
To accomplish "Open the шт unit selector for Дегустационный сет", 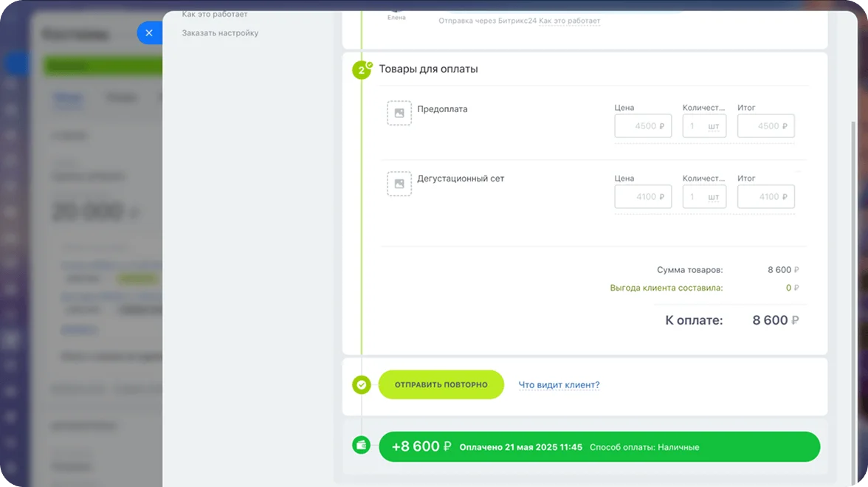I will (714, 197).
